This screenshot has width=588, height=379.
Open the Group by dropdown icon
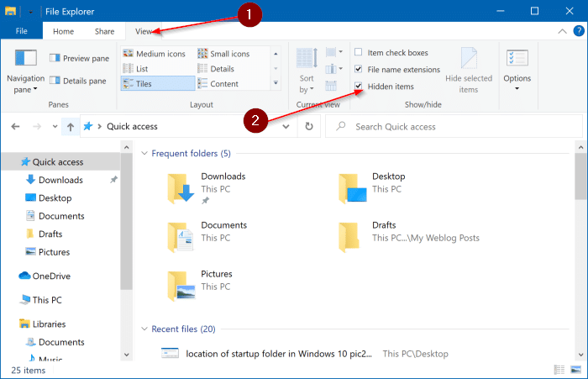coord(333,52)
